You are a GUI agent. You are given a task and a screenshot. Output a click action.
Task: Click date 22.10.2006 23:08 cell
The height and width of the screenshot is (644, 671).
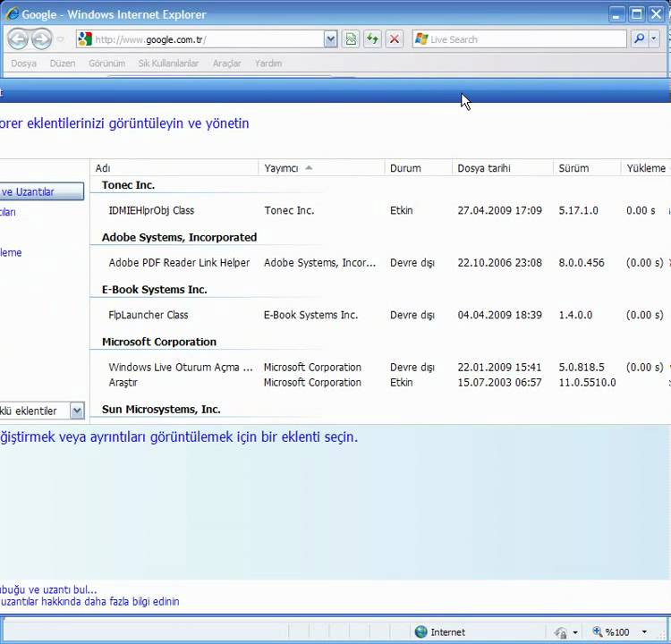click(500, 263)
